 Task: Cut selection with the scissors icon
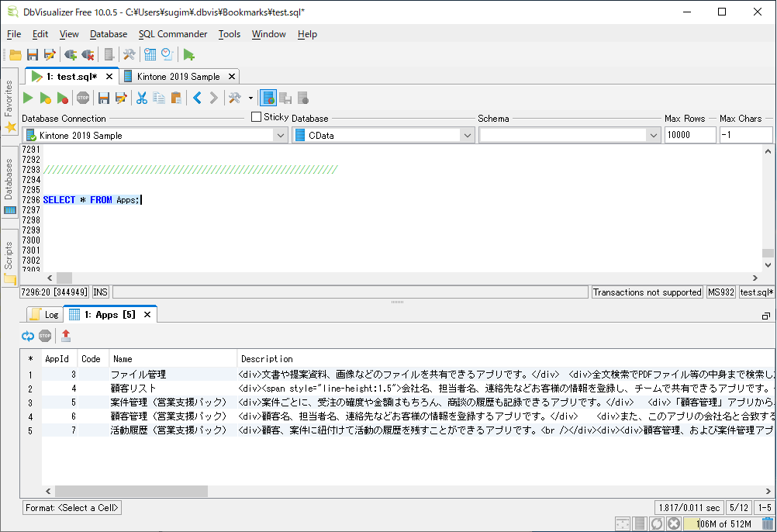click(142, 98)
